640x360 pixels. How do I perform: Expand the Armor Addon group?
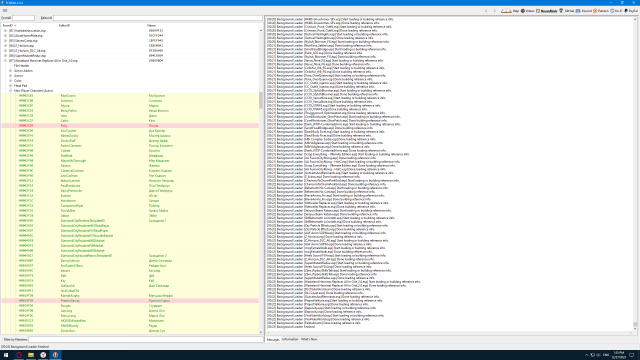point(11,71)
